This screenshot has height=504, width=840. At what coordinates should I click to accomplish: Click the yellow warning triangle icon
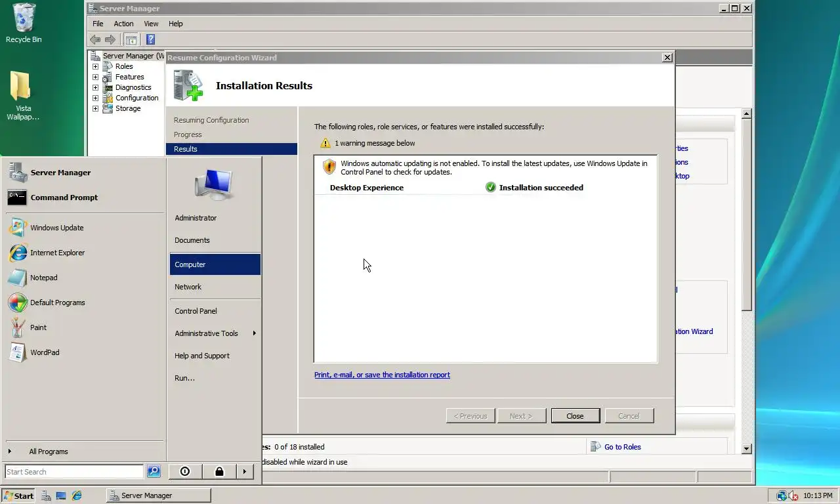(x=325, y=143)
